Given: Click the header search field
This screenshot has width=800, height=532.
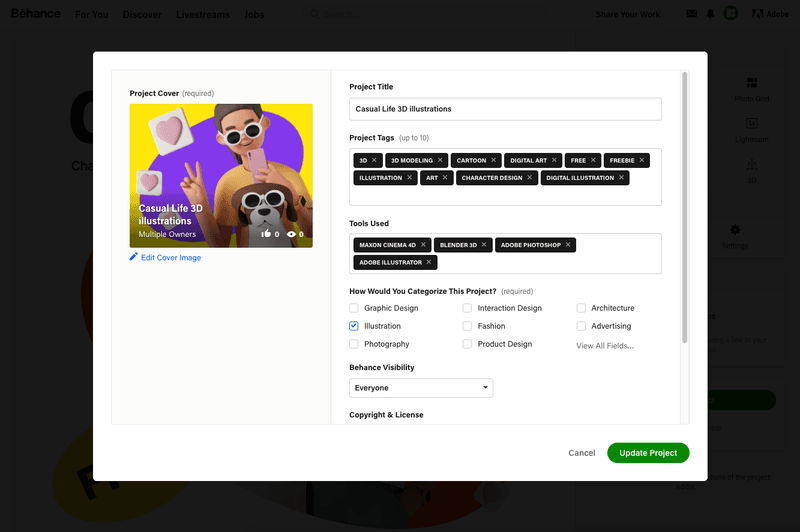Looking at the screenshot, I should pyautogui.click(x=426, y=14).
